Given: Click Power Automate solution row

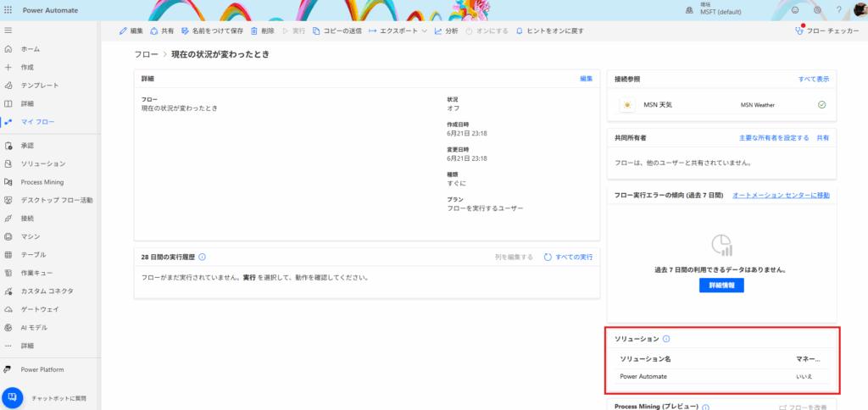Looking at the screenshot, I should 722,376.
